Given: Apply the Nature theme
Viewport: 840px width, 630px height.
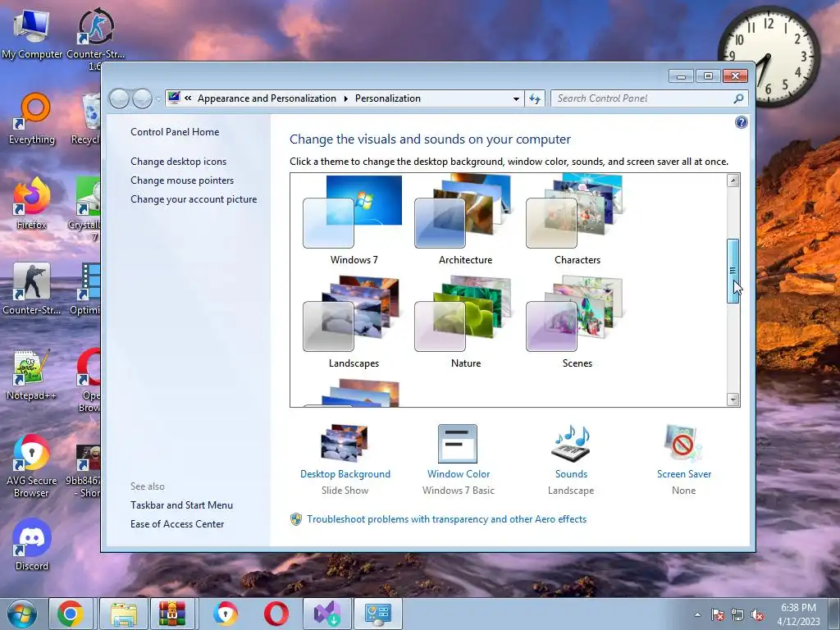Looking at the screenshot, I should [464, 322].
